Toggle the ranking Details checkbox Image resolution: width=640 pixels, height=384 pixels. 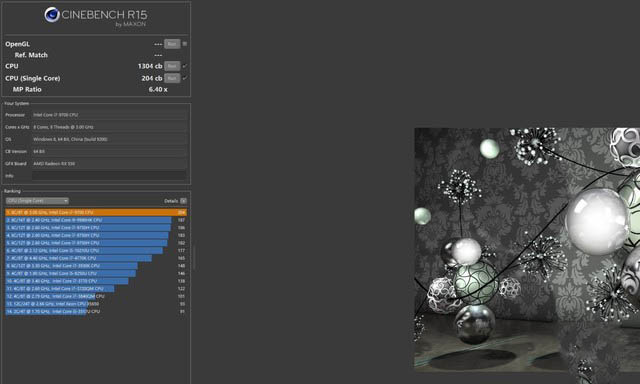pyautogui.click(x=183, y=201)
